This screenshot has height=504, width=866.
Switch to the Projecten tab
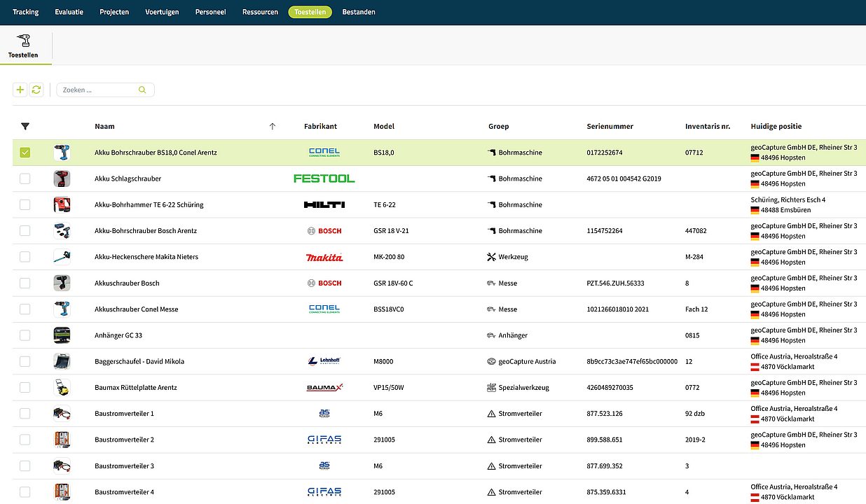pyautogui.click(x=114, y=12)
